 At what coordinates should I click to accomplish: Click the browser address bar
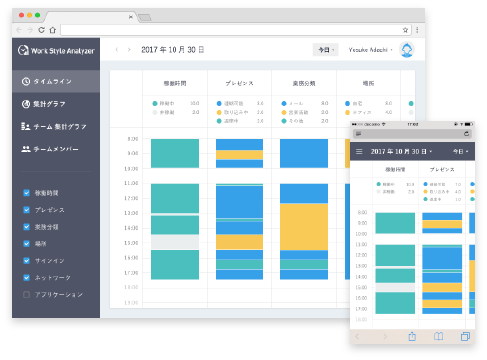232,30
